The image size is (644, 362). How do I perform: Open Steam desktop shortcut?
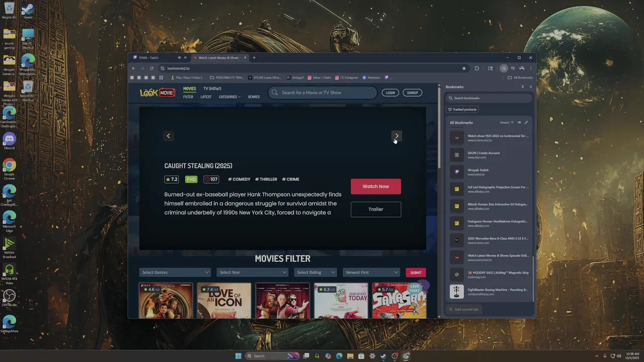tap(28, 11)
